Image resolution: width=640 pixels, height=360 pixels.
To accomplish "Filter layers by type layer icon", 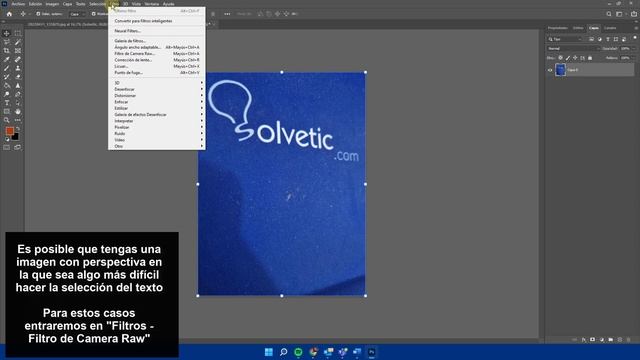I will (608, 39).
